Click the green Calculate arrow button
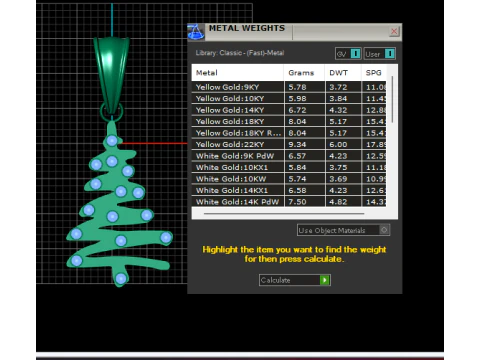Screen dimensions: 480x360 [x=325, y=280]
